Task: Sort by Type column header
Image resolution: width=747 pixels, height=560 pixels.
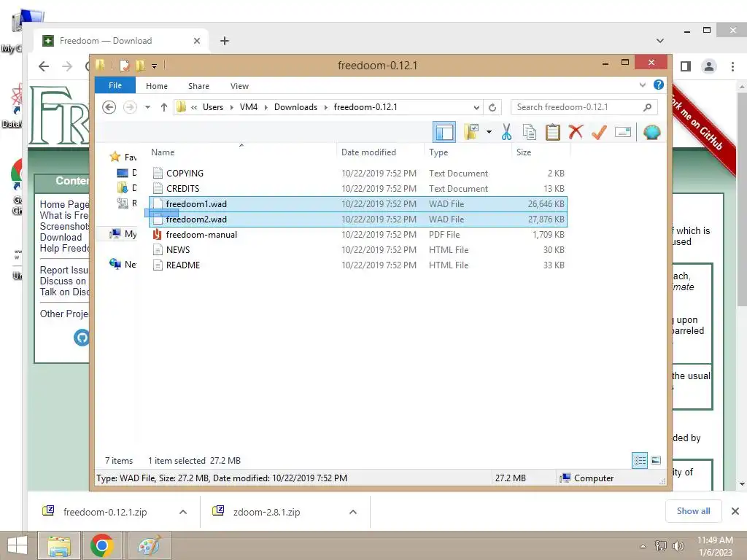Action: [x=438, y=152]
